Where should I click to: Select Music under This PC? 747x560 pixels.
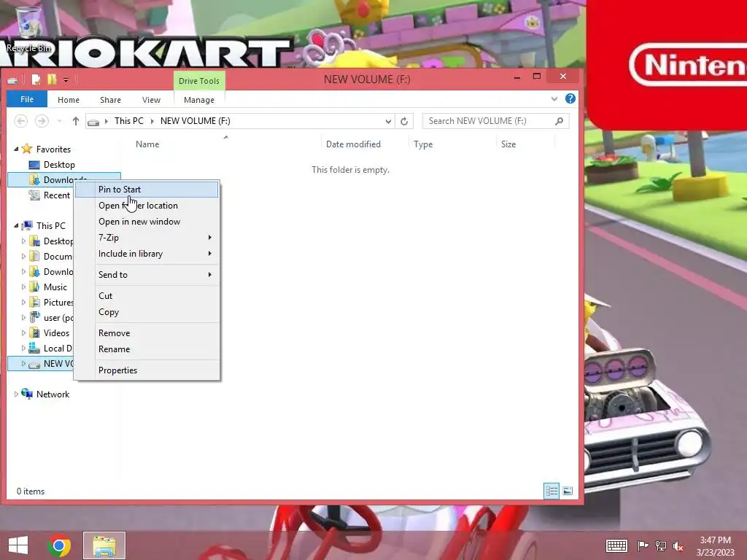click(x=55, y=287)
